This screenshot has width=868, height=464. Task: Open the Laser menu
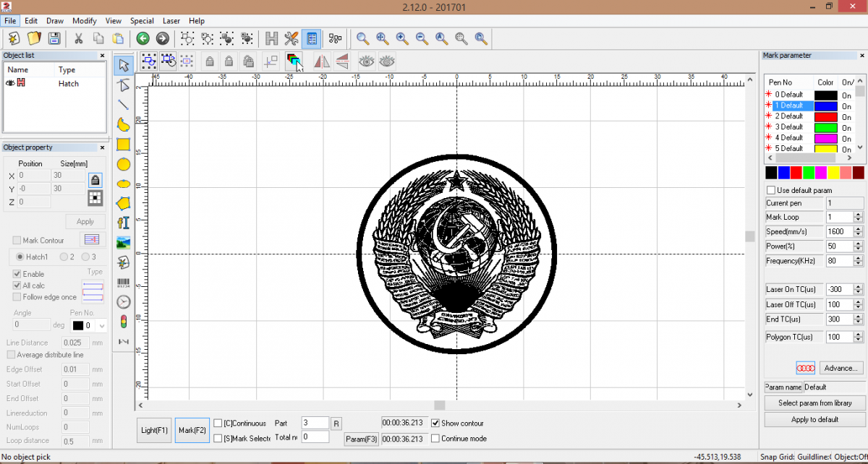(x=171, y=21)
